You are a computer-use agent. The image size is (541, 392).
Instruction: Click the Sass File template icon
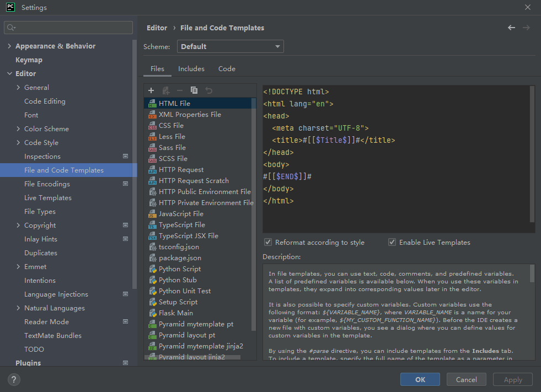[152, 148]
